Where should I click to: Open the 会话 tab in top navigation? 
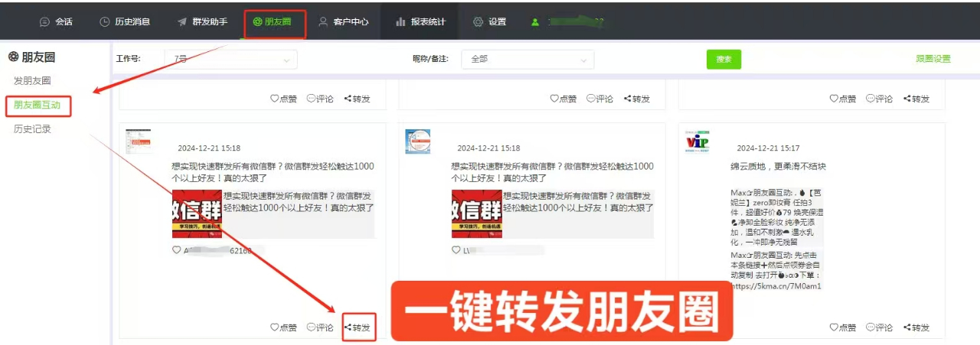tap(55, 21)
